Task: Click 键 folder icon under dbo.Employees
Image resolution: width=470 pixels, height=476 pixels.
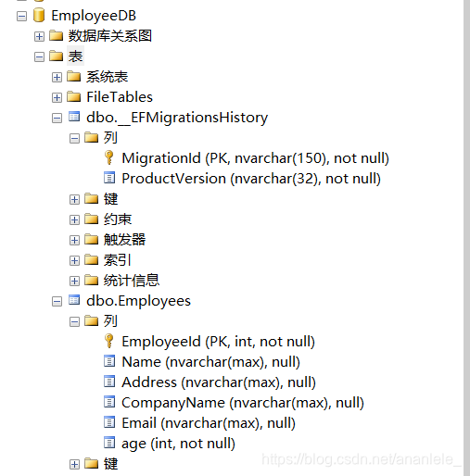Action: coord(92,463)
